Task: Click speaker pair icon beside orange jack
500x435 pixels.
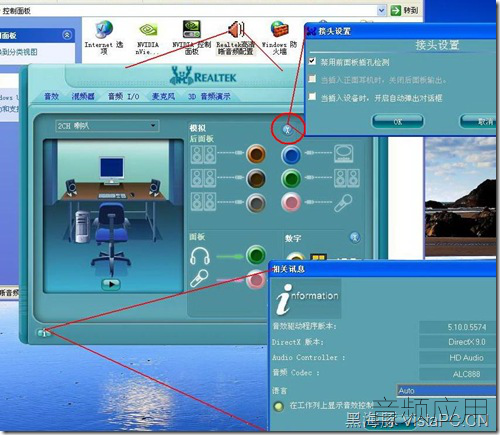Action: click(203, 154)
